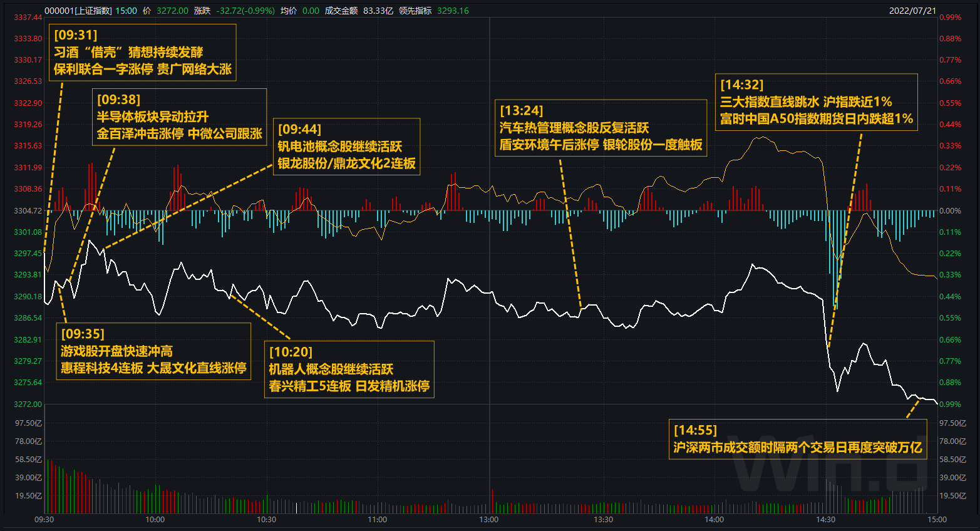Click the 成交金额 83.33亿 header value

coord(359,11)
